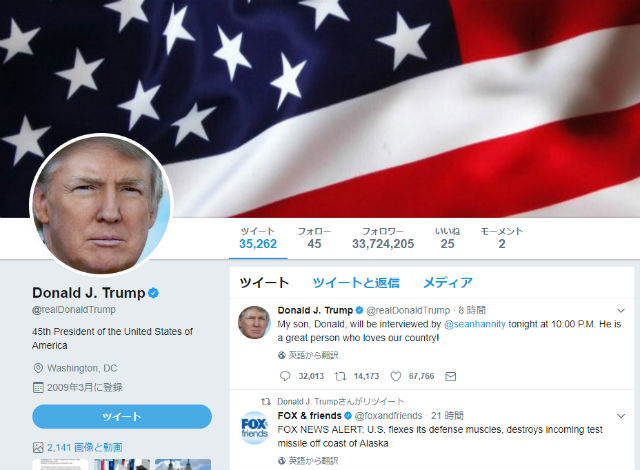640x470 pixels.
Task: Select the フォロワー 33,724,205 stat
Action: [x=383, y=238]
